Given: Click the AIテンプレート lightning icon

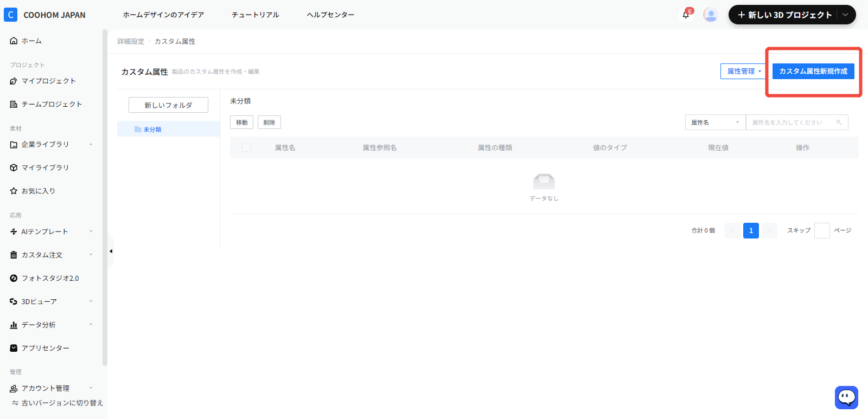Looking at the screenshot, I should [14, 231].
